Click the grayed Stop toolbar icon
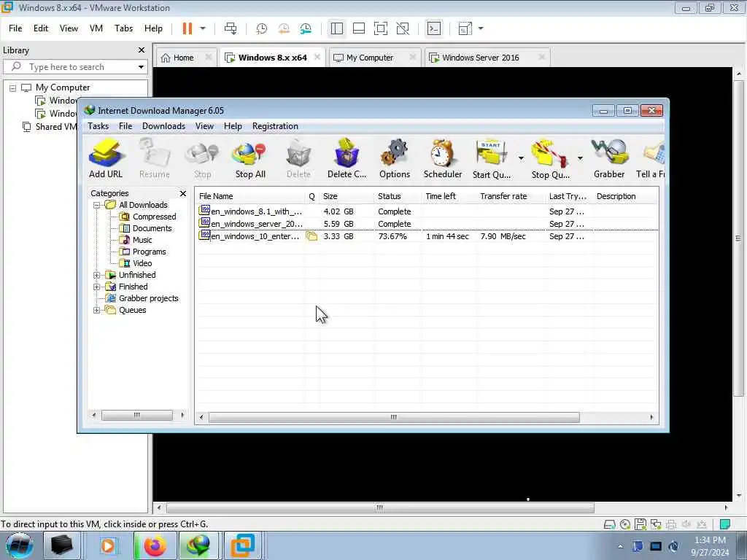 point(203,158)
